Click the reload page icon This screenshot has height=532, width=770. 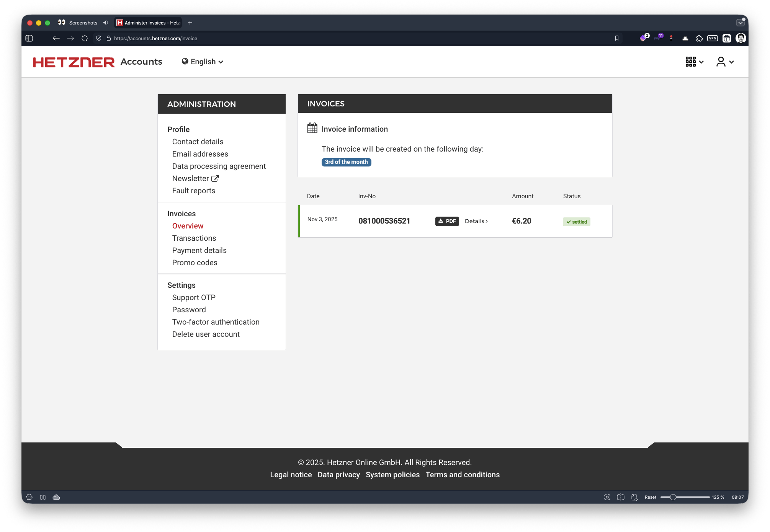click(x=84, y=38)
